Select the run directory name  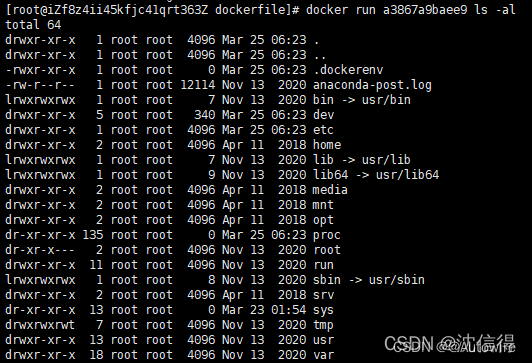click(323, 265)
